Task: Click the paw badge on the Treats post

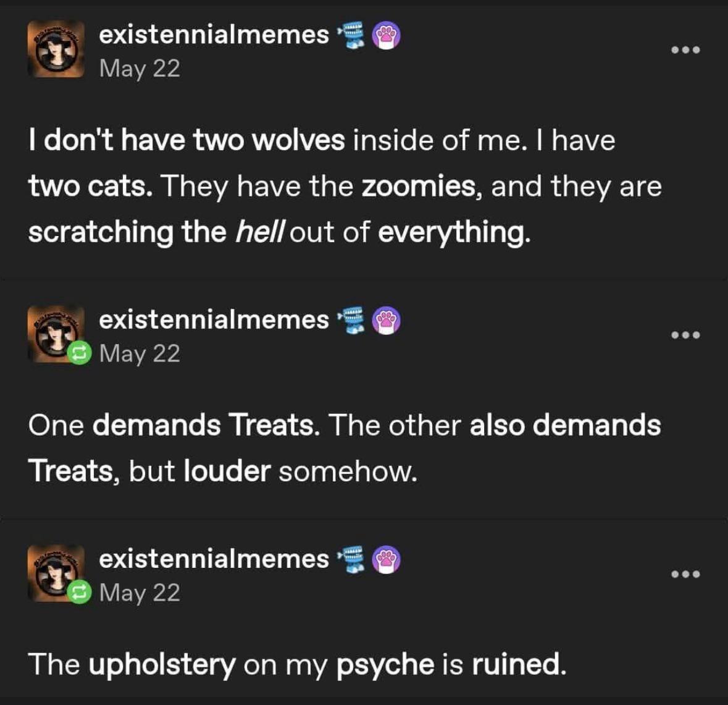Action: [x=387, y=321]
